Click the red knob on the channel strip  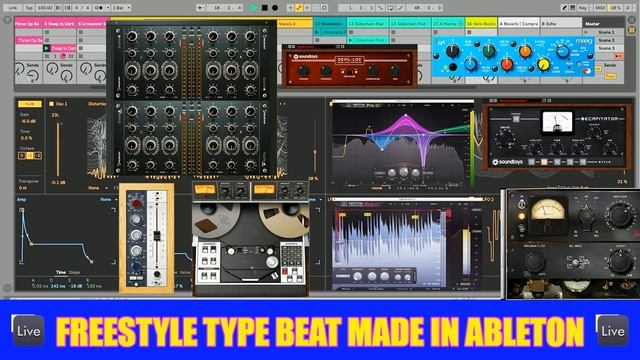(136, 204)
